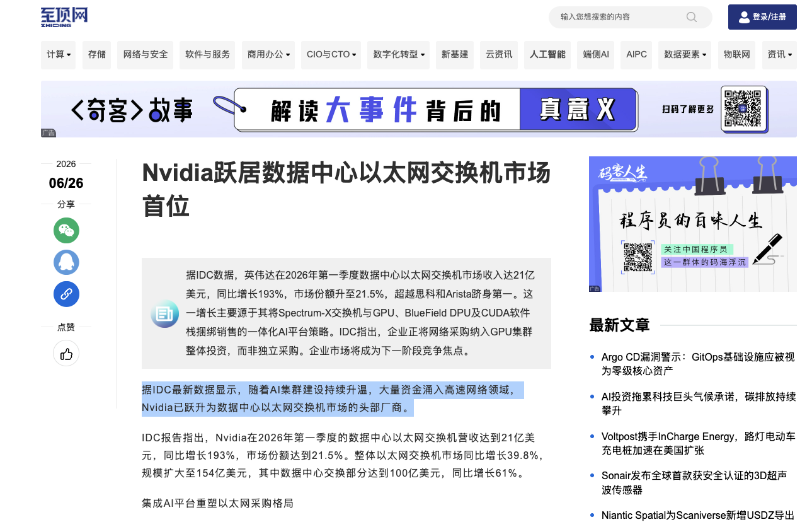The width and height of the screenshot is (812, 522).
Task: Click the QR code in sidebar ad
Action: point(638,257)
